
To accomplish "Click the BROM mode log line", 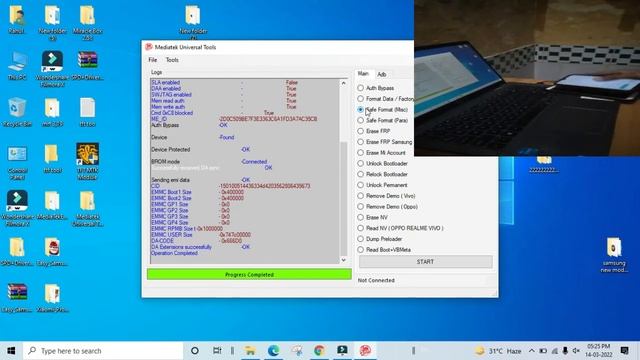I will pyautogui.click(x=209, y=162).
